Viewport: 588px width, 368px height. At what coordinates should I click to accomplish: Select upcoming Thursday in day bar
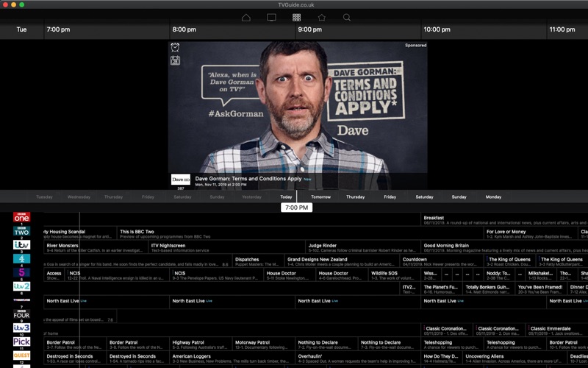[x=356, y=197]
